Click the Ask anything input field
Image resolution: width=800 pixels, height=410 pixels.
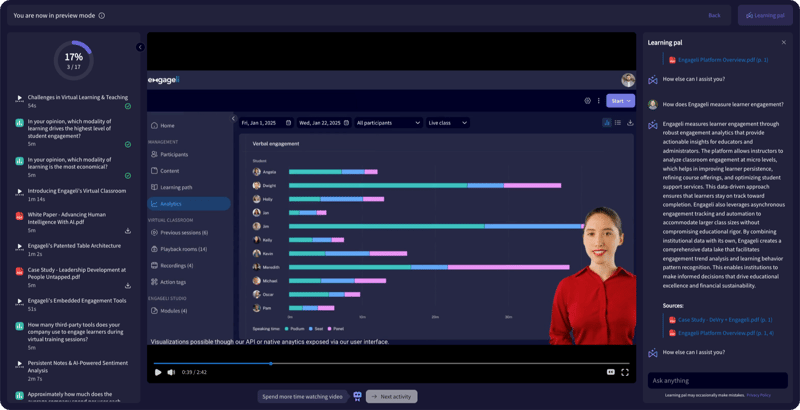tap(718, 380)
